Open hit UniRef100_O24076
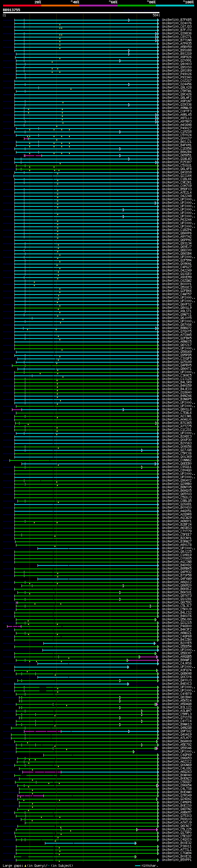Screen dimensions: 197x868 tap(176, 23)
